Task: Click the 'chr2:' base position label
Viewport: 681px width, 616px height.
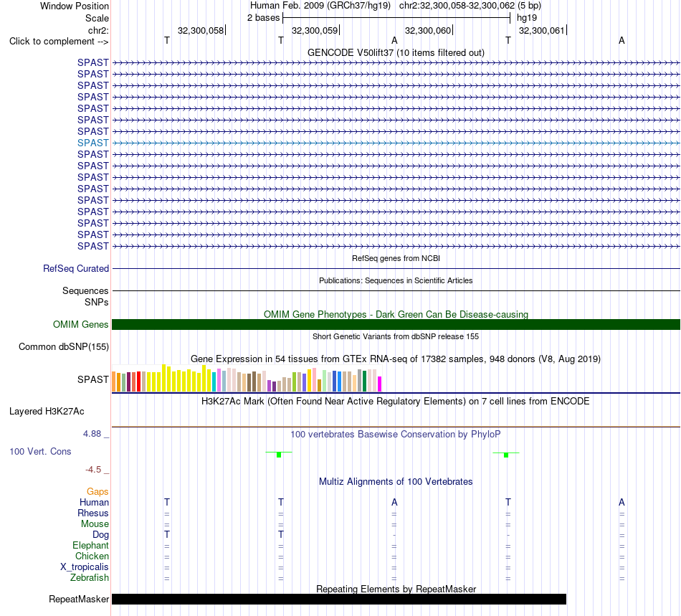Action: pyautogui.click(x=98, y=30)
